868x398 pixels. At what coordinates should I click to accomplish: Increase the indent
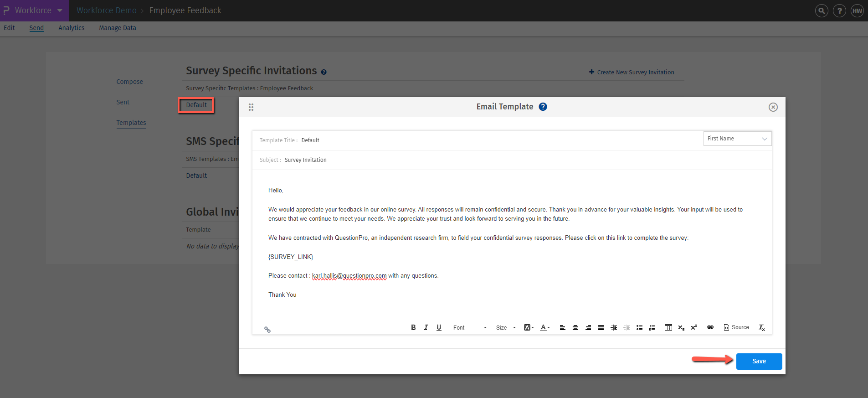[614, 327]
